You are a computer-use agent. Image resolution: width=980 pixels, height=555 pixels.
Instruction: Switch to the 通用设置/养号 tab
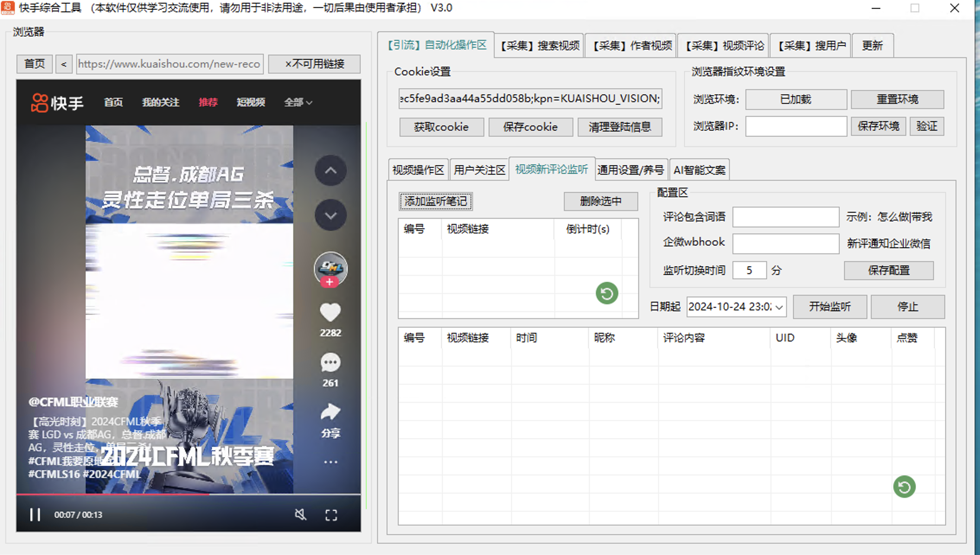coord(631,169)
